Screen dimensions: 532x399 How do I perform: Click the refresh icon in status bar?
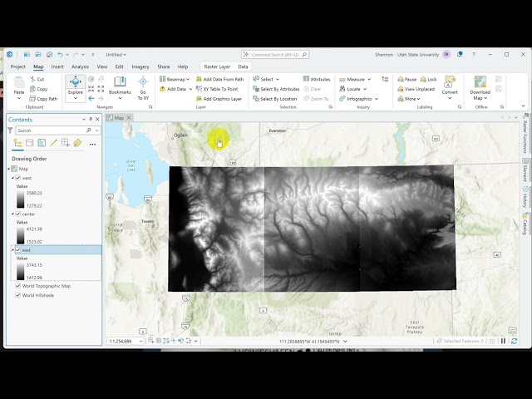pyautogui.click(x=514, y=341)
